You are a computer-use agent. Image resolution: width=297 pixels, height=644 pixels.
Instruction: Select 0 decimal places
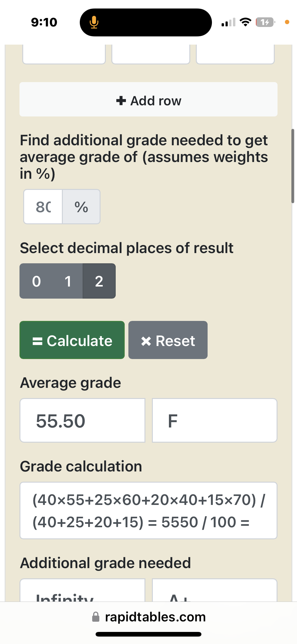pos(37,281)
